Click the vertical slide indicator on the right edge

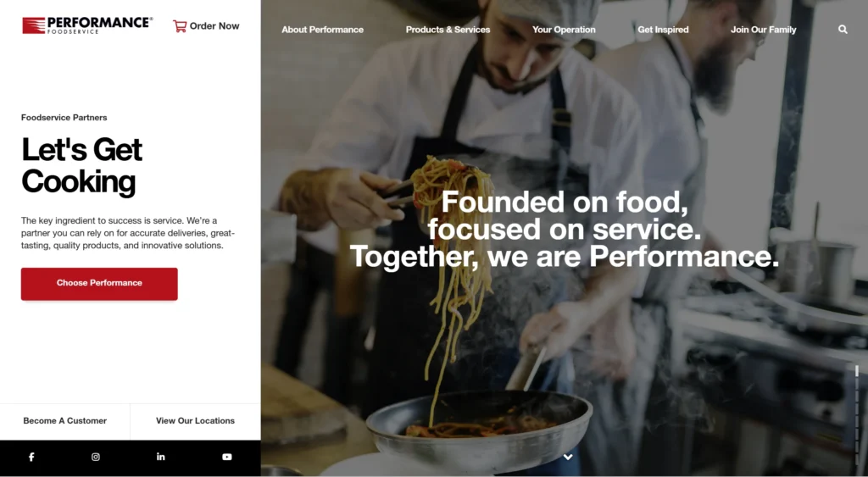click(857, 415)
